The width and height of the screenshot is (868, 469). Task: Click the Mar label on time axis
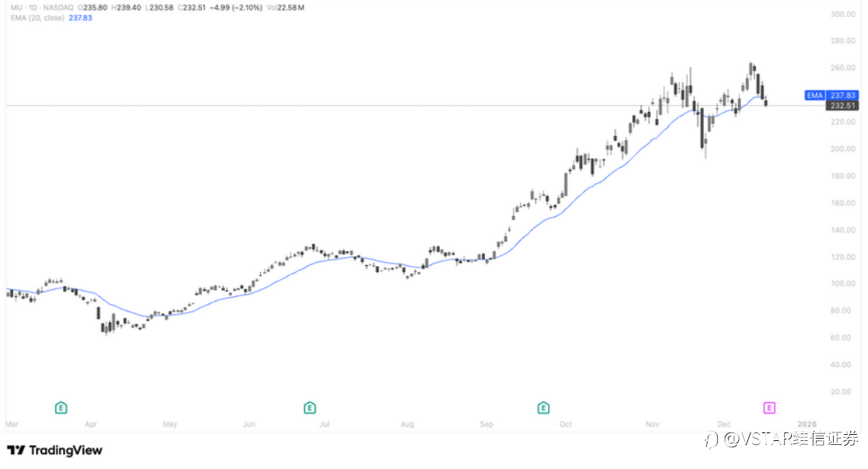click(x=11, y=425)
